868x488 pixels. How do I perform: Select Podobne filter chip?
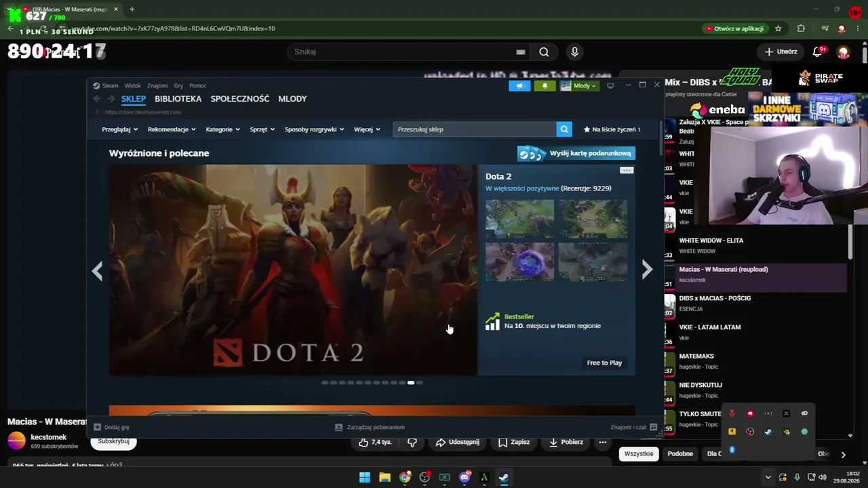pos(680,454)
